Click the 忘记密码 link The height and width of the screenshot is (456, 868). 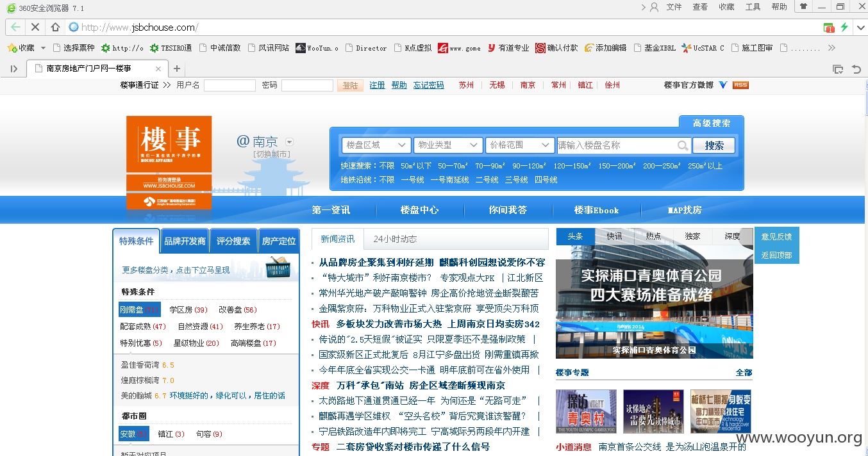coord(428,85)
